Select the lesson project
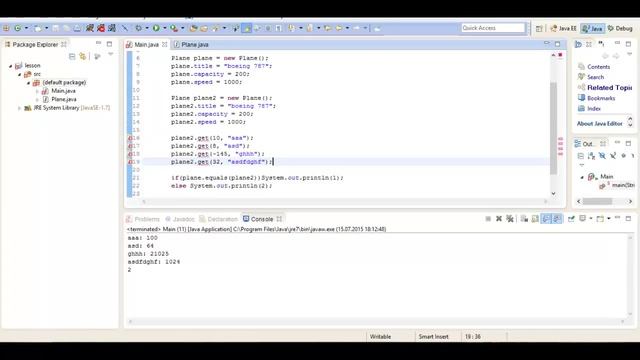This screenshot has height=360, width=640. point(32,65)
